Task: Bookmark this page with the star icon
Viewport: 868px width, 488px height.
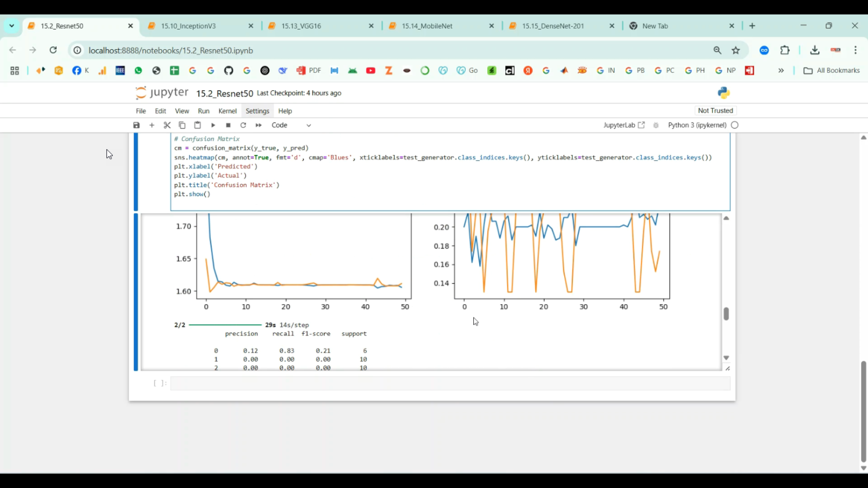Action: (736, 50)
